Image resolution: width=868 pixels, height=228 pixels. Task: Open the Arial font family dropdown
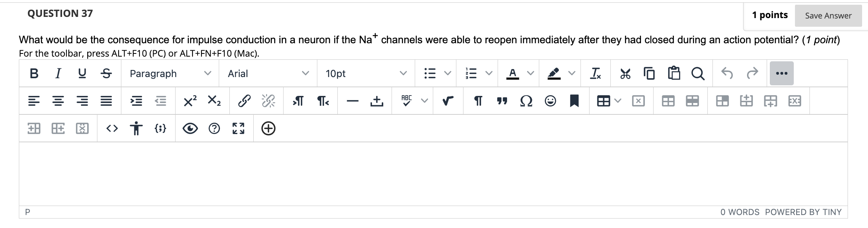[x=268, y=74]
